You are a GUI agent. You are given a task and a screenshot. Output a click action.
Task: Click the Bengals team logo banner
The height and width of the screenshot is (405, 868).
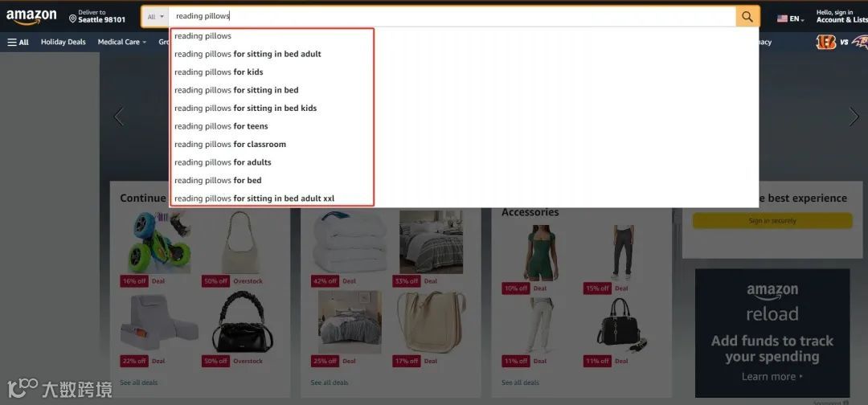pyautogui.click(x=825, y=42)
